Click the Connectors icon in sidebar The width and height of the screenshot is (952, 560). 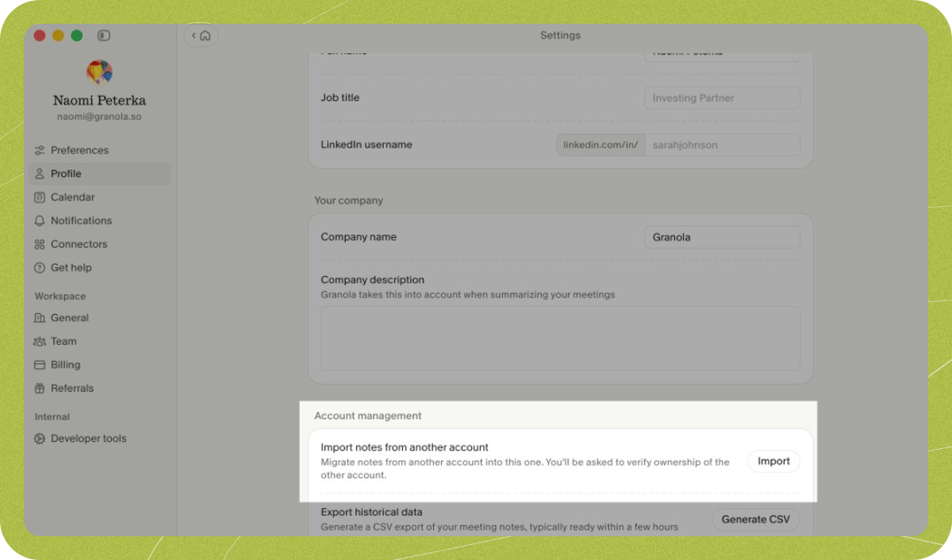coord(40,244)
